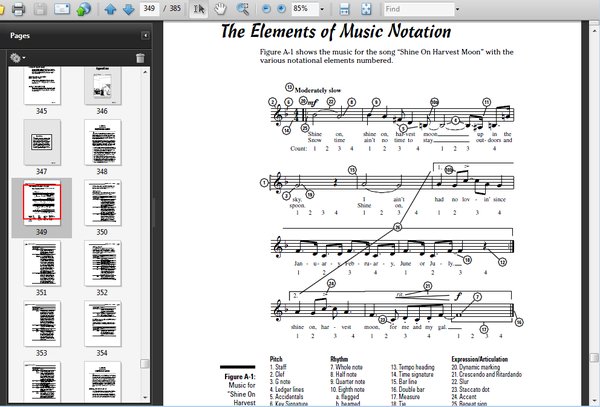Click the Email envelope icon

click(x=62, y=9)
